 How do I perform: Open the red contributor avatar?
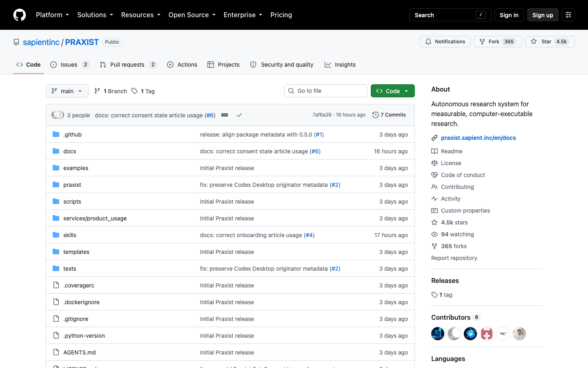[x=487, y=334]
